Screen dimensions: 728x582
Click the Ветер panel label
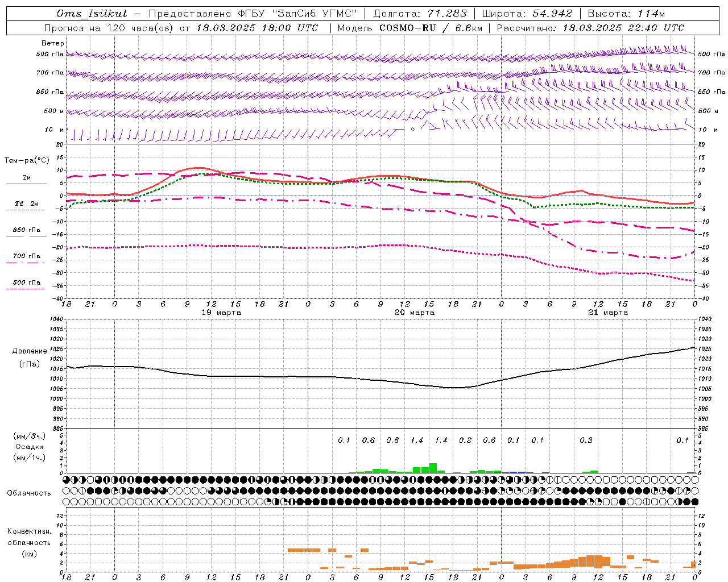pos(53,43)
